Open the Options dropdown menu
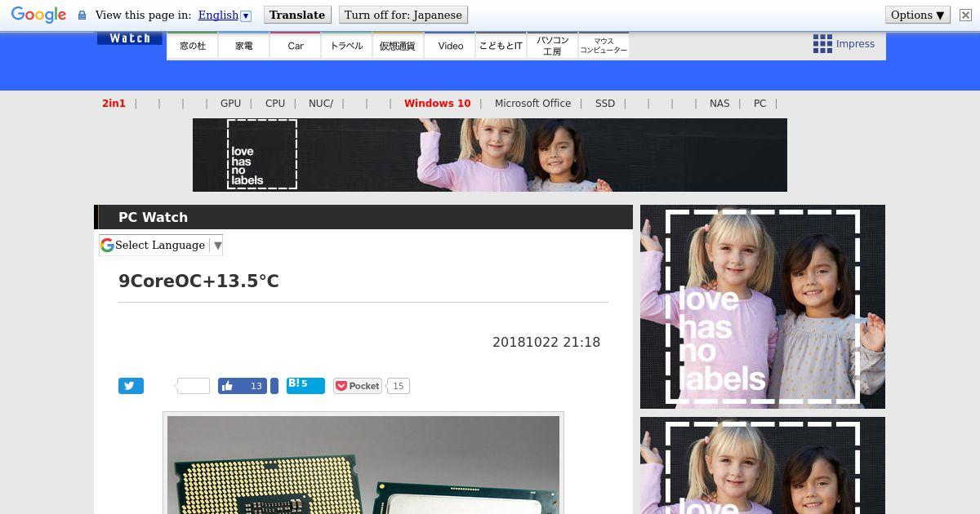980x514 pixels. (x=918, y=15)
